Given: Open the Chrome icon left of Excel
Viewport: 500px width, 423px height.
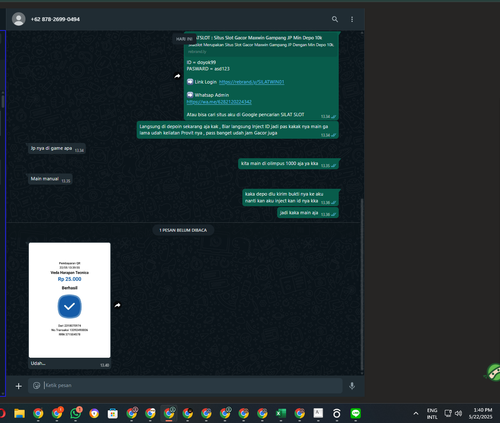Looking at the screenshot, I should 262,414.
